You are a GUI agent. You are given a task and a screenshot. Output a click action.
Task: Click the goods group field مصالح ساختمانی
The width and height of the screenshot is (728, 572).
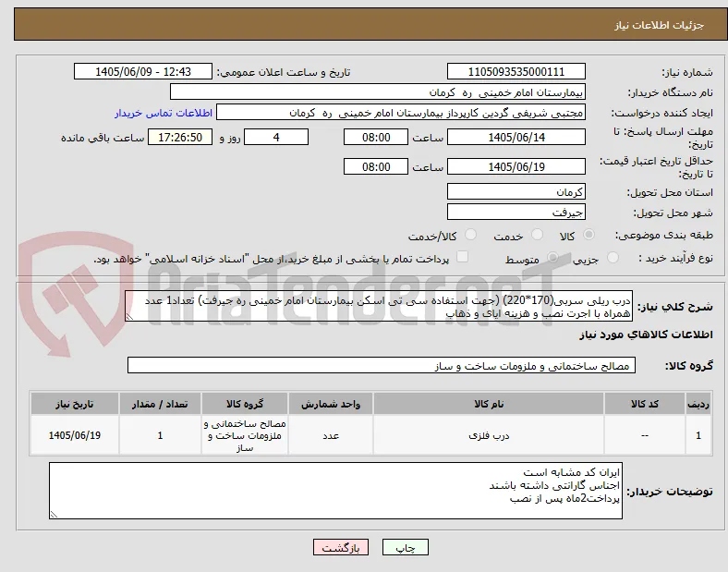coord(382,365)
